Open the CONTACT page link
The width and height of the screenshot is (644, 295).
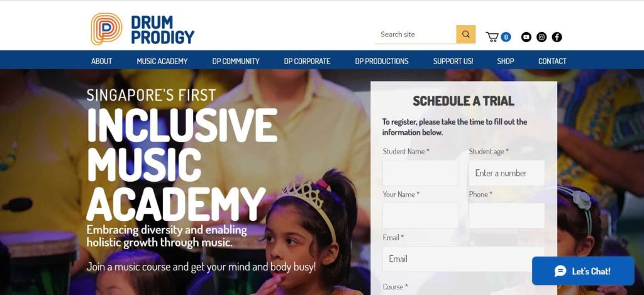(x=552, y=61)
